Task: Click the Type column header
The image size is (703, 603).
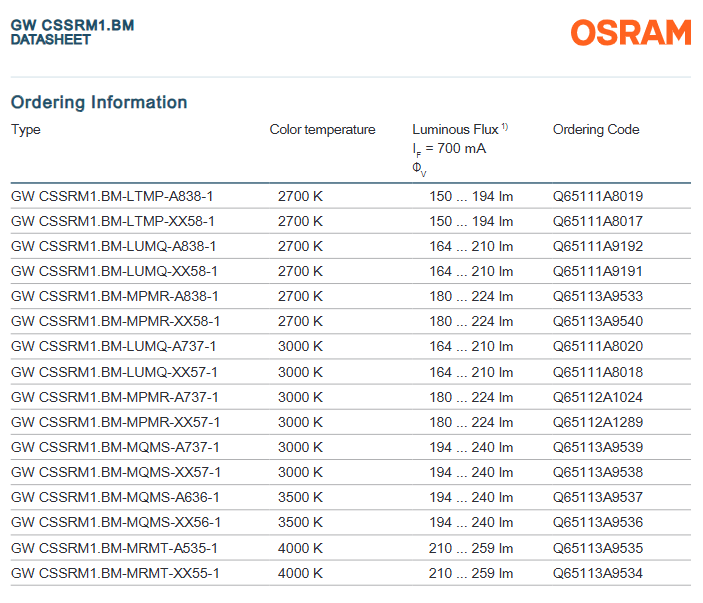Action: (x=26, y=130)
